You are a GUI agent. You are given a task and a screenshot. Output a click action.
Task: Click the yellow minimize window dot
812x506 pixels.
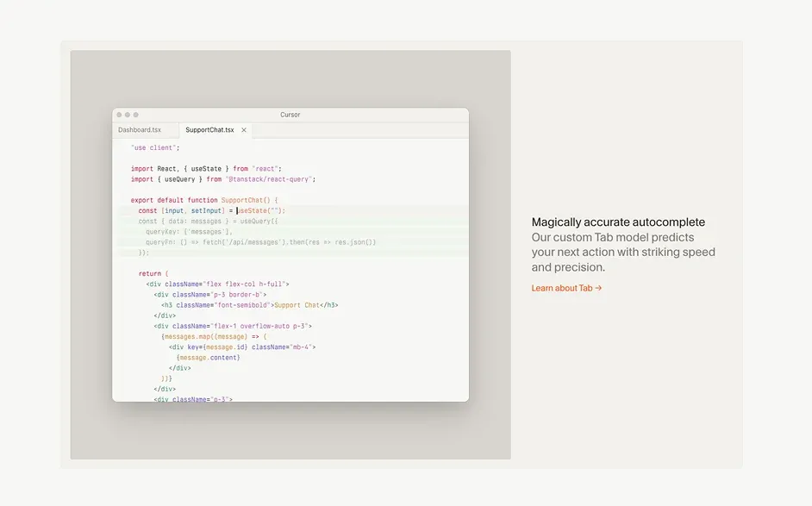pos(128,115)
